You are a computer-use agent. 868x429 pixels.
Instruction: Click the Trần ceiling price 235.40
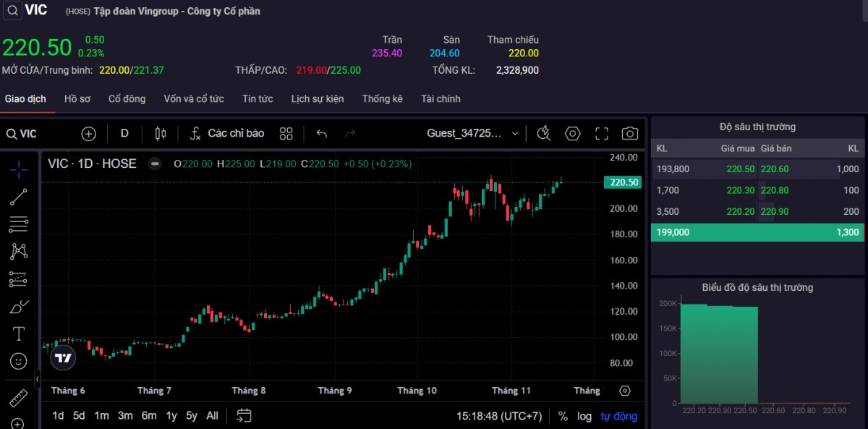(x=387, y=53)
